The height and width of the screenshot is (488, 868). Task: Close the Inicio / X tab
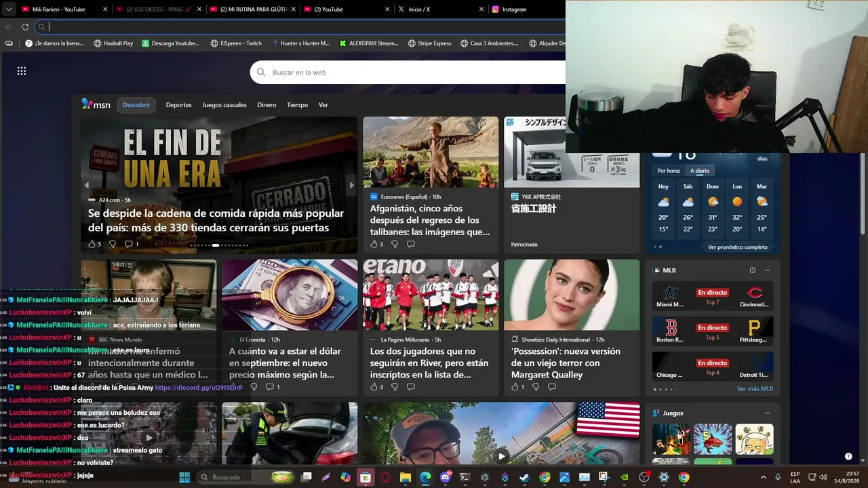tap(481, 9)
